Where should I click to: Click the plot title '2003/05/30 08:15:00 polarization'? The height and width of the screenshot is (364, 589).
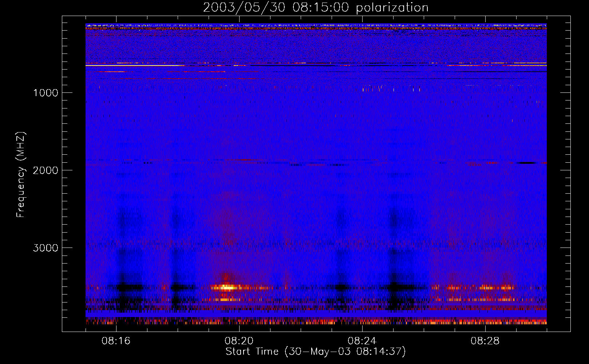(316, 8)
